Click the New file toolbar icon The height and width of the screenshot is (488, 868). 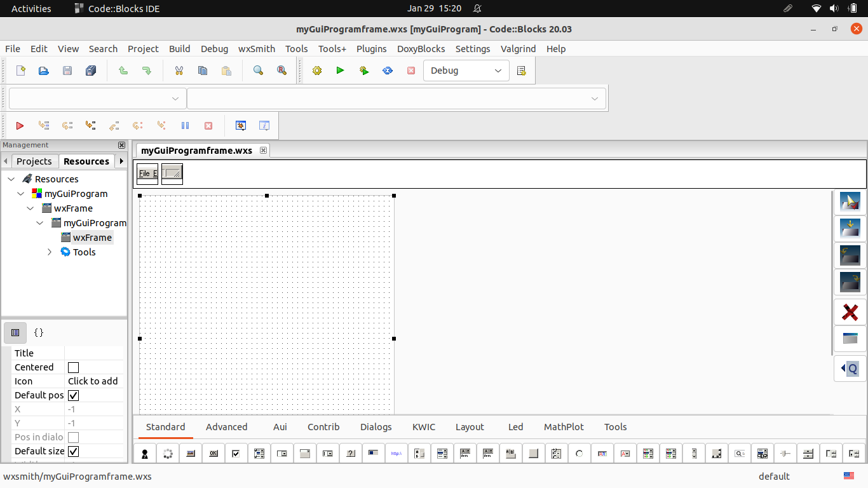pyautogui.click(x=20, y=71)
